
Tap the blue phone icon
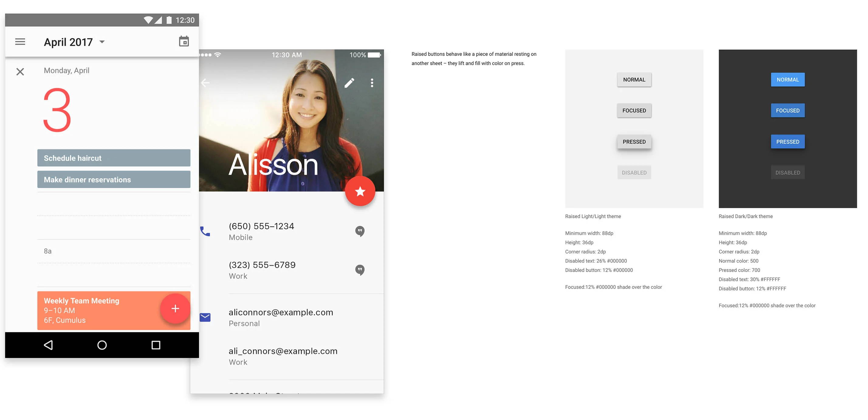point(205,231)
